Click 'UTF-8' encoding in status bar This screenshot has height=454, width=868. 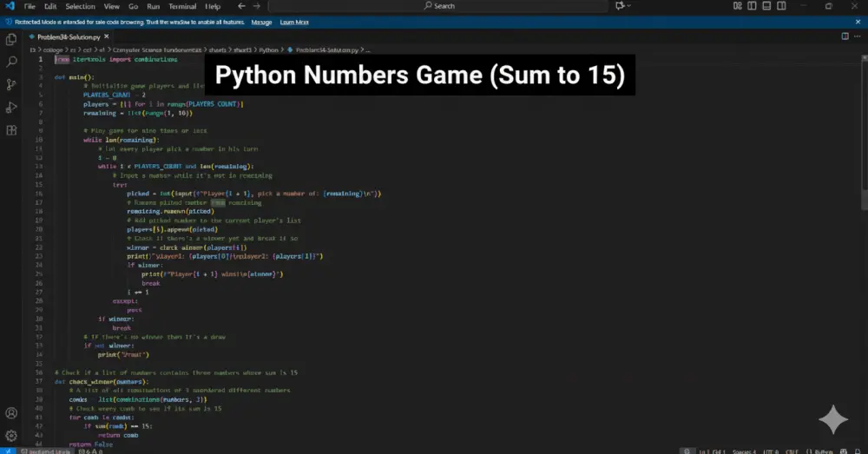coord(771,451)
